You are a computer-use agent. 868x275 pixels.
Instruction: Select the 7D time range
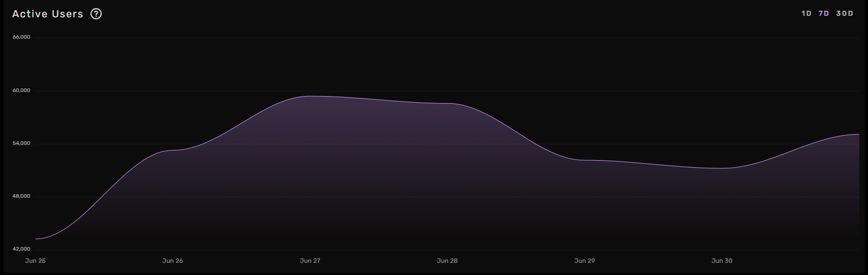tap(824, 13)
